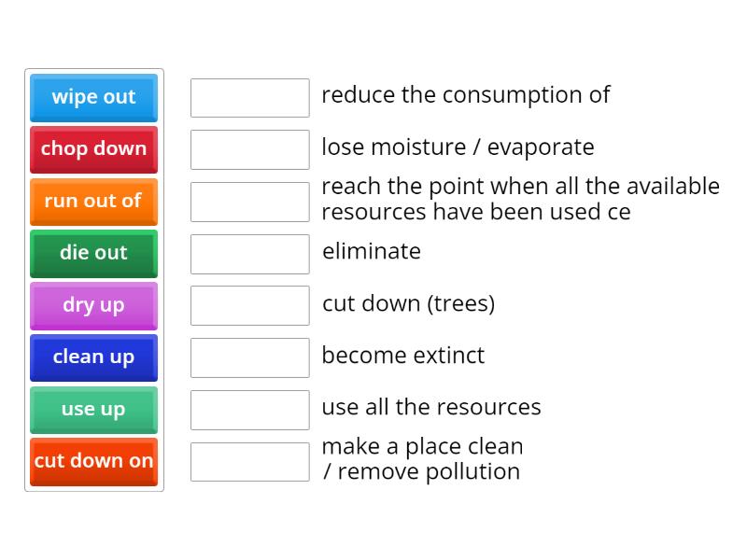Click the 'run out of' tile

tap(93, 202)
